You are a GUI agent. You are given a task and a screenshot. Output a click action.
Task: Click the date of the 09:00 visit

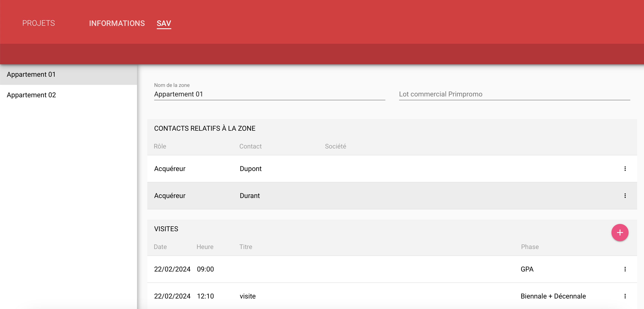click(x=172, y=269)
